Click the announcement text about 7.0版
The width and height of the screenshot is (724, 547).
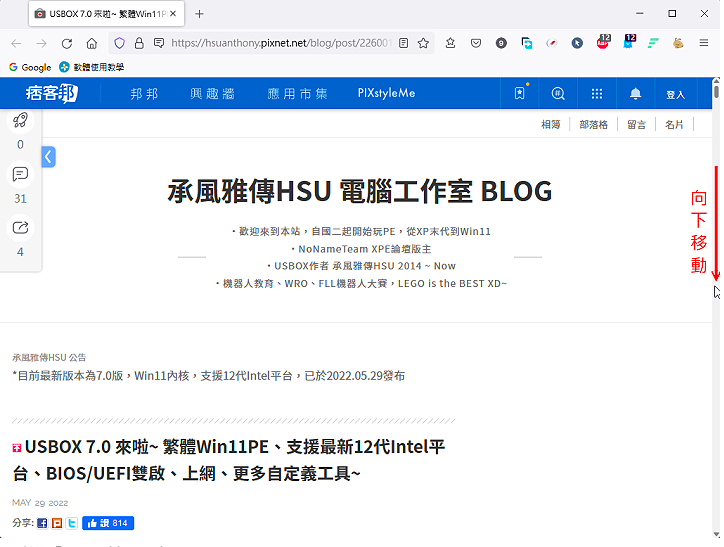(209, 376)
